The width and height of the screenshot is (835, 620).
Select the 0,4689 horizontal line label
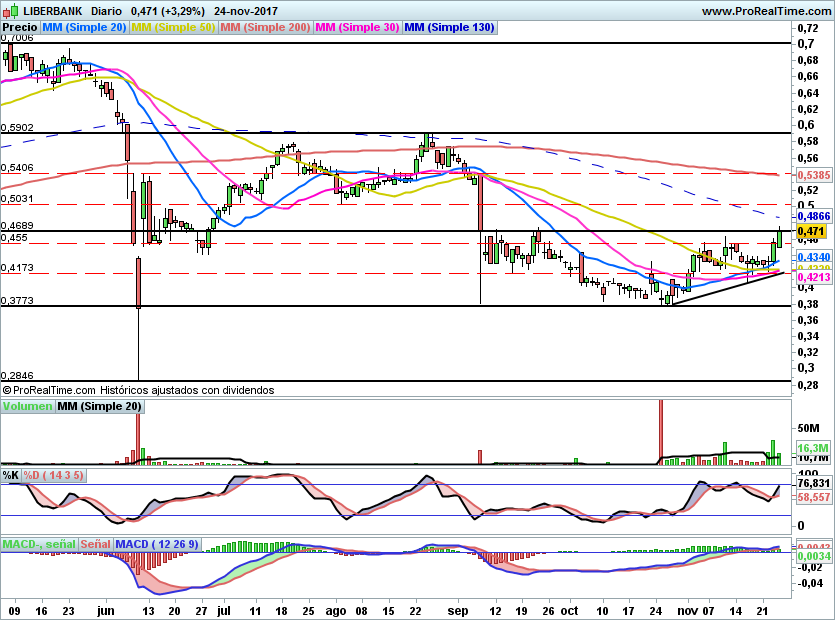tap(17, 226)
